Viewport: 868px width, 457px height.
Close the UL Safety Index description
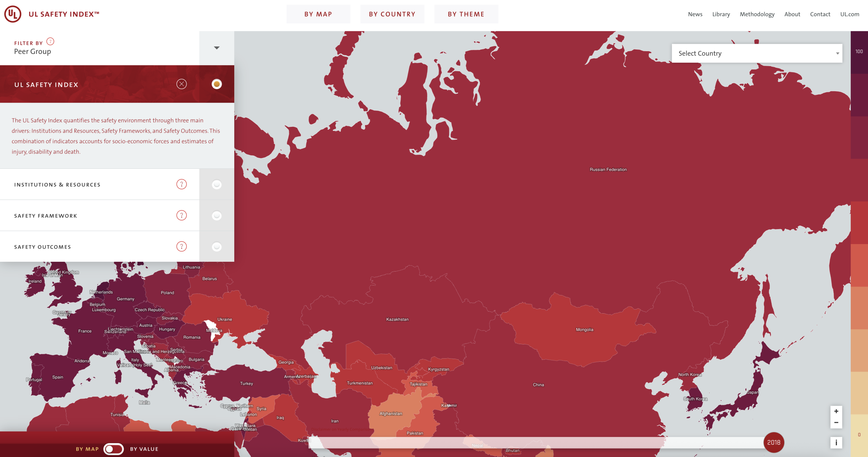click(x=181, y=84)
